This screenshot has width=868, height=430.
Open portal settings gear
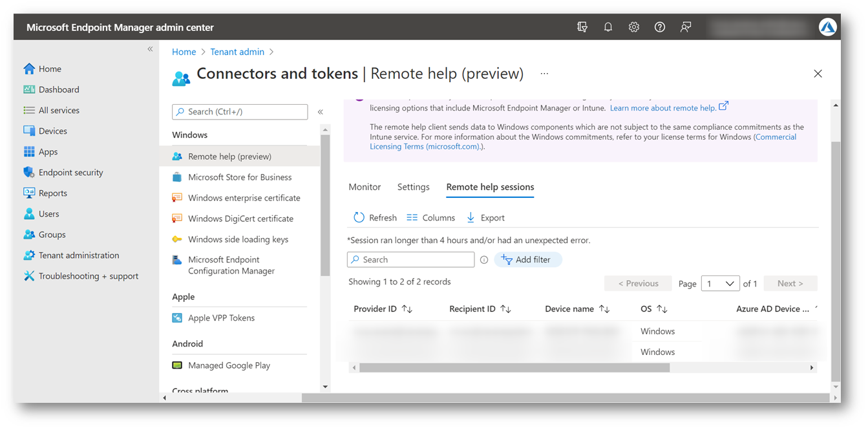[x=634, y=27]
